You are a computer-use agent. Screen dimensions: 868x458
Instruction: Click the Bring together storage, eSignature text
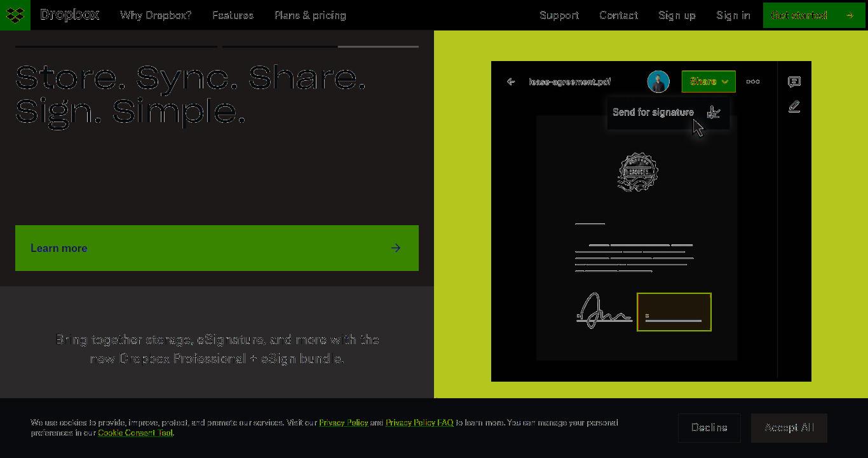click(x=217, y=349)
